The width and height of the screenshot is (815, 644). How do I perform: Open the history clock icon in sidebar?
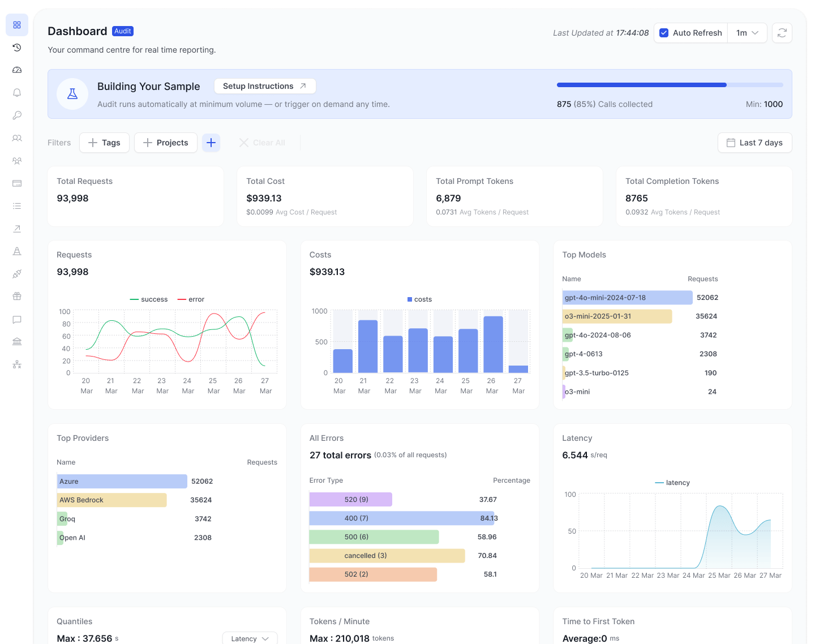17,48
